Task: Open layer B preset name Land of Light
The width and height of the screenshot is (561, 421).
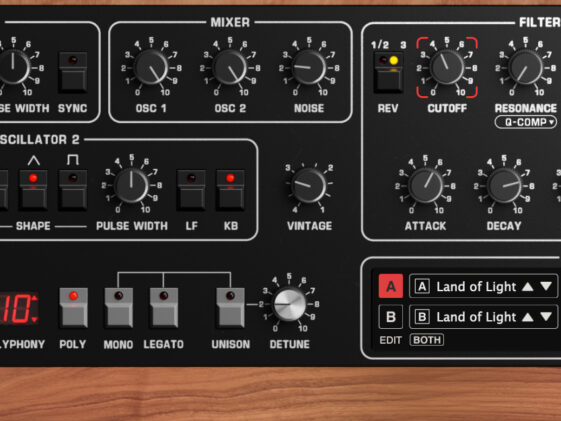Action: click(476, 317)
